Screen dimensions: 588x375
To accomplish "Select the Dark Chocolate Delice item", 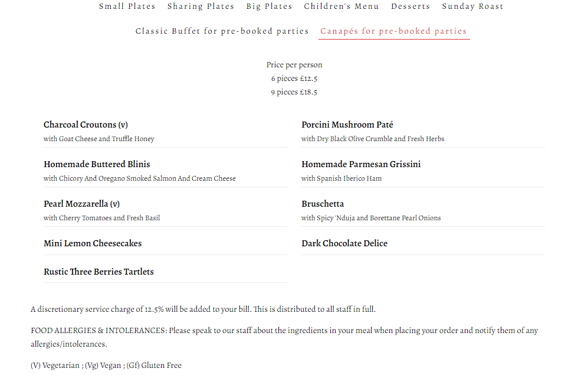I will pyautogui.click(x=344, y=243).
